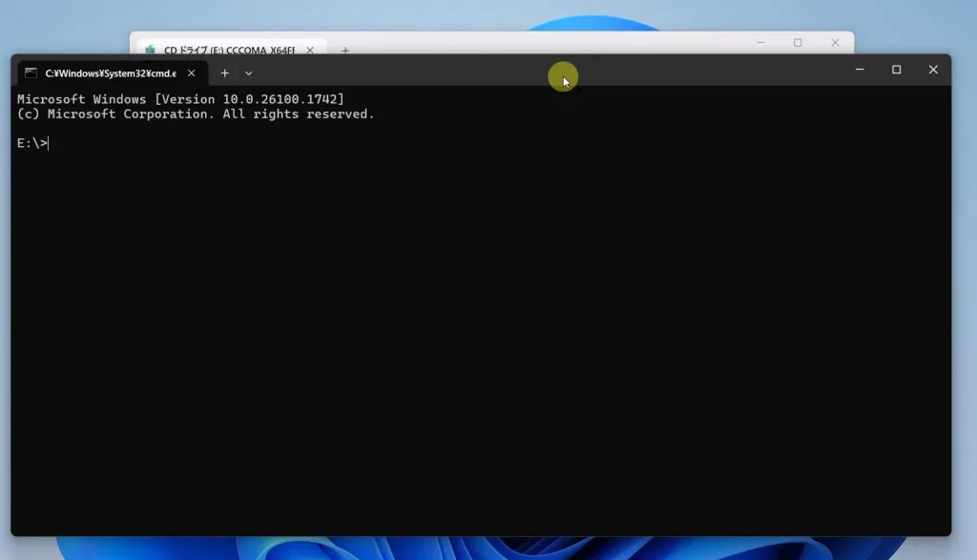
Task: Click the cmd.exe icon in the terminal tab
Action: point(31,73)
